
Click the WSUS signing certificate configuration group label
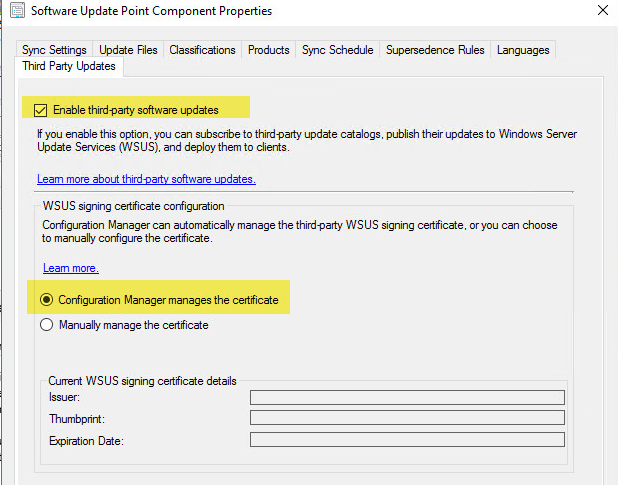click(134, 206)
